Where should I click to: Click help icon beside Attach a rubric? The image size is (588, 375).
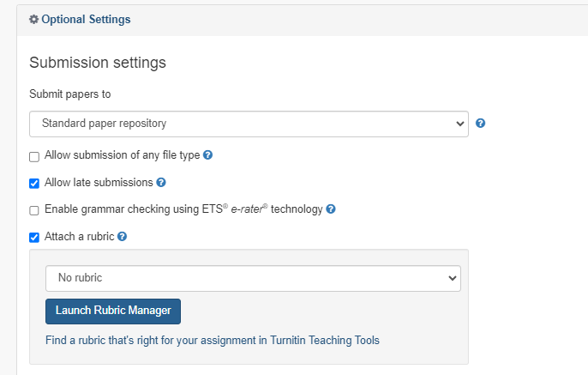coord(122,236)
